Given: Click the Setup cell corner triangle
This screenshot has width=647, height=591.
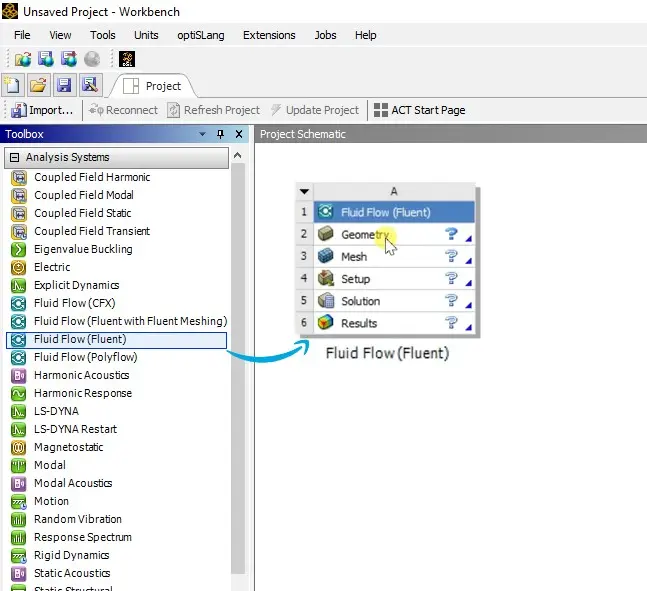Looking at the screenshot, I should pyautogui.click(x=468, y=283).
